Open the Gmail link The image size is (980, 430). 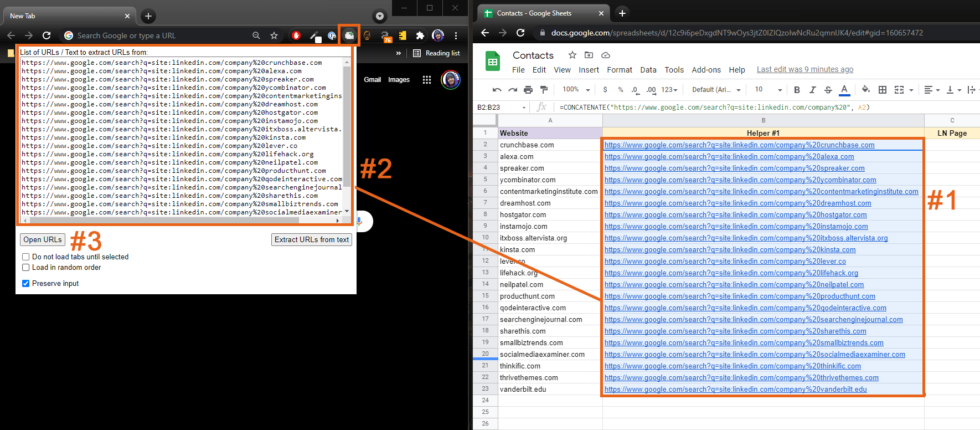point(373,80)
